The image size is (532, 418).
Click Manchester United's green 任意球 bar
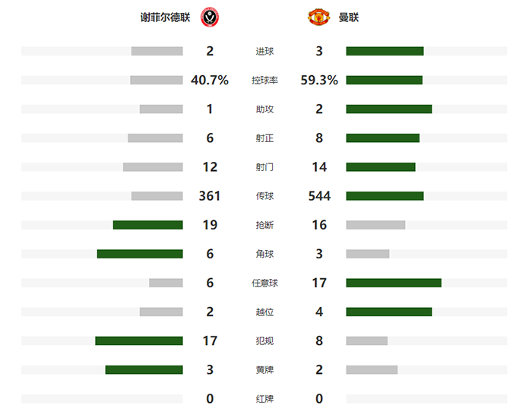(393, 283)
